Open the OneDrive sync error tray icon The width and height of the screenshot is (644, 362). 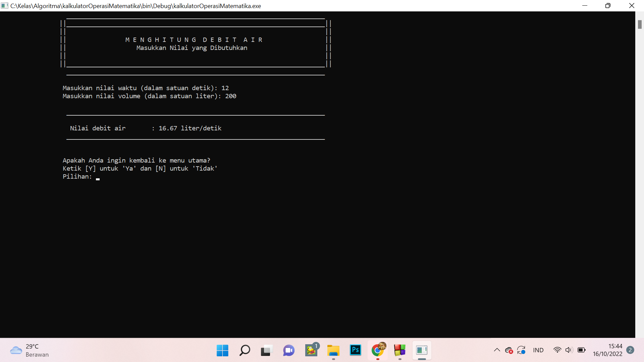click(x=509, y=350)
